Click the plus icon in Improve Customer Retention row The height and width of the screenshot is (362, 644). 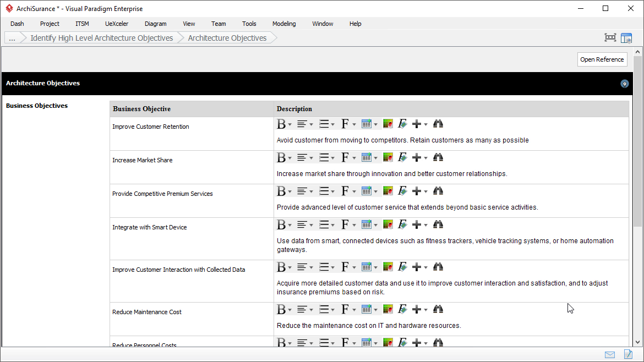[417, 124]
